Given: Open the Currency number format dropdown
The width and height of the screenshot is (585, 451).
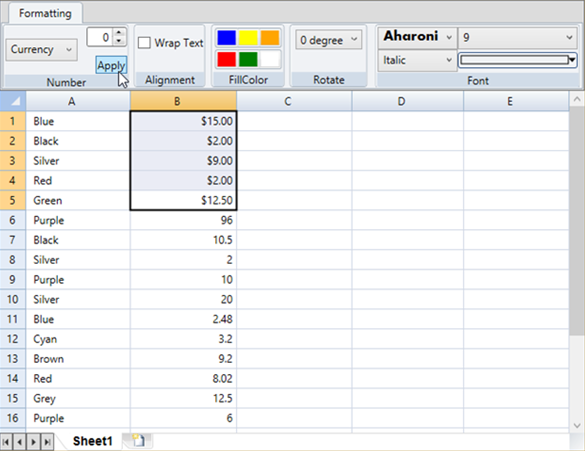Looking at the screenshot, I should [x=41, y=49].
